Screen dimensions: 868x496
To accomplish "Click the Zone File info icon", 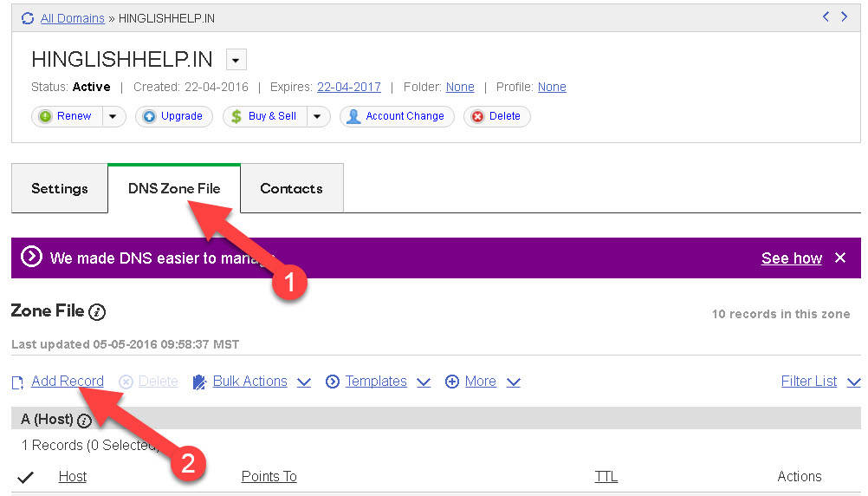I will [x=97, y=312].
